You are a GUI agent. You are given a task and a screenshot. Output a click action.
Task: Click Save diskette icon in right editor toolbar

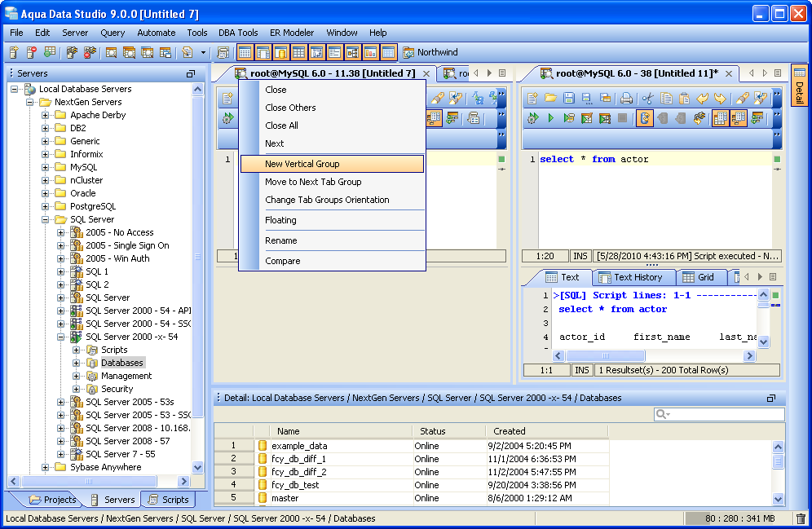[x=568, y=98]
